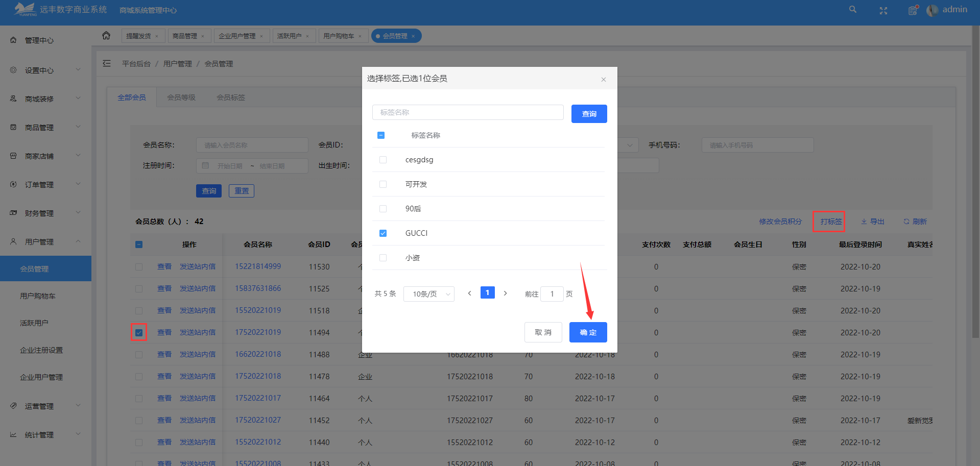This screenshot has width=980, height=466.
Task: Click the 统计管理 chart icon in sidebar
Action: pos(13,434)
